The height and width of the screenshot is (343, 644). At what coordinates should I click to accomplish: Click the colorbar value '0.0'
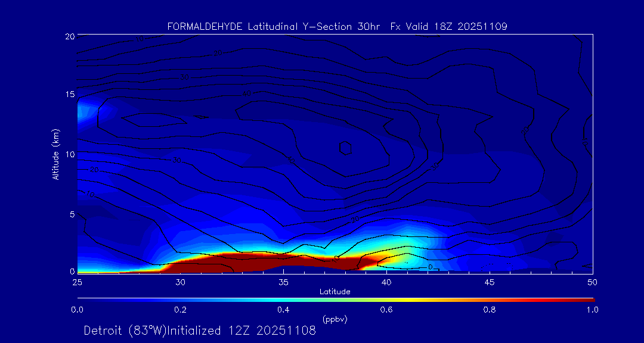(x=77, y=310)
